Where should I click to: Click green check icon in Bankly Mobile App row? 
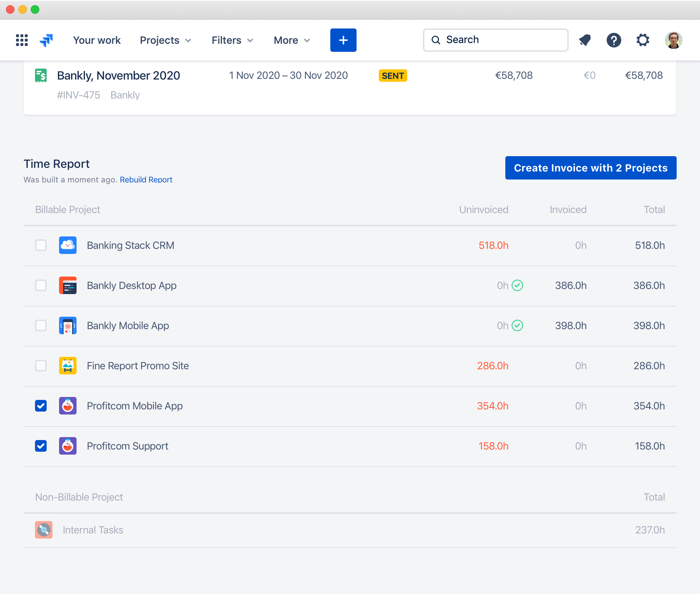click(517, 325)
